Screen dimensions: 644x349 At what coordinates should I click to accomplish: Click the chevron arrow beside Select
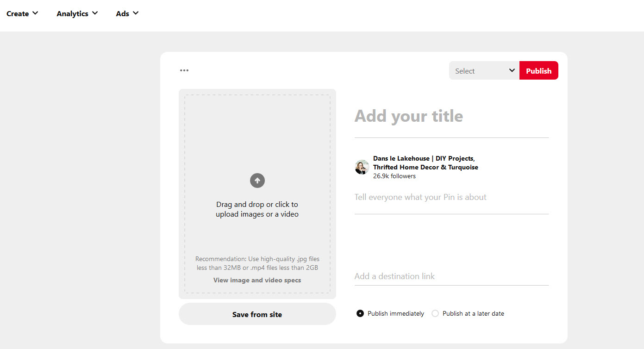[x=512, y=70]
